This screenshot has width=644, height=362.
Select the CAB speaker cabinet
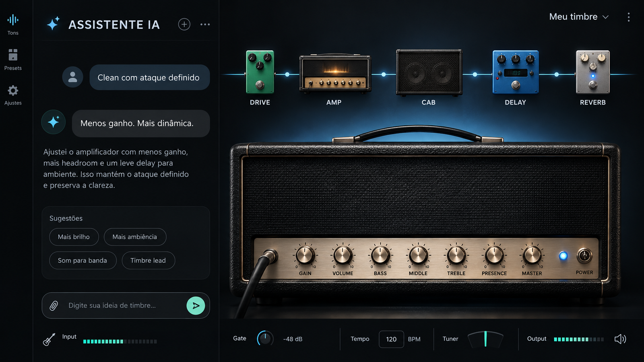(429, 72)
